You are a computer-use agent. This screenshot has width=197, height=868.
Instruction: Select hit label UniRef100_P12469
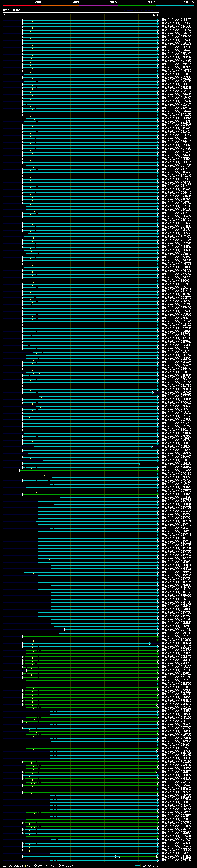tap(176, 98)
